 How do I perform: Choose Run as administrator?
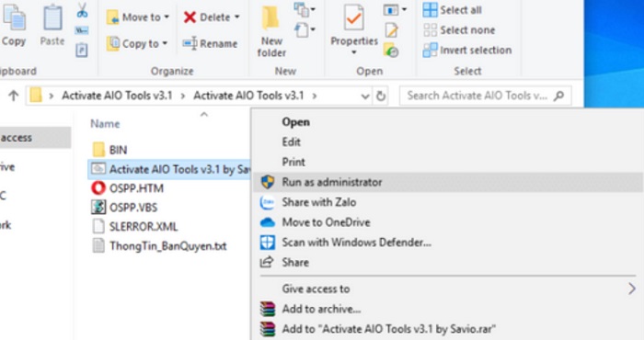point(448,182)
